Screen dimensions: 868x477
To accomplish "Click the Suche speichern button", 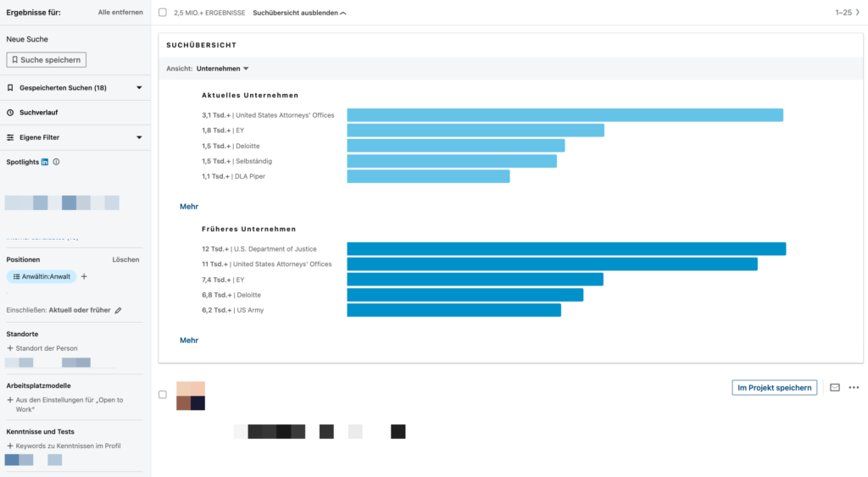I will (x=47, y=60).
